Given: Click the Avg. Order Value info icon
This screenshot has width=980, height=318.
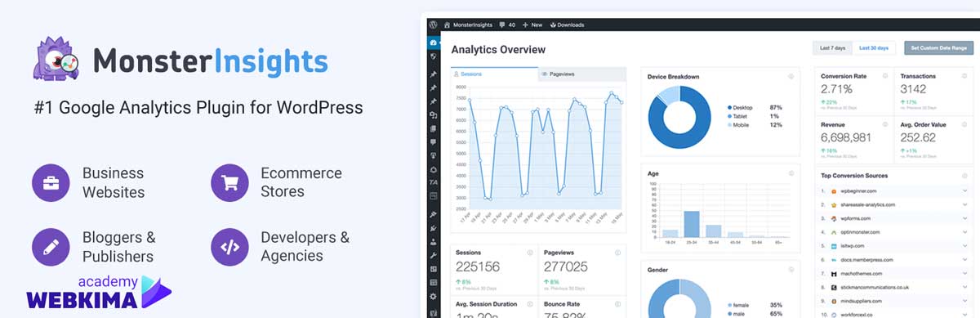Looking at the screenshot, I should click(964, 124).
